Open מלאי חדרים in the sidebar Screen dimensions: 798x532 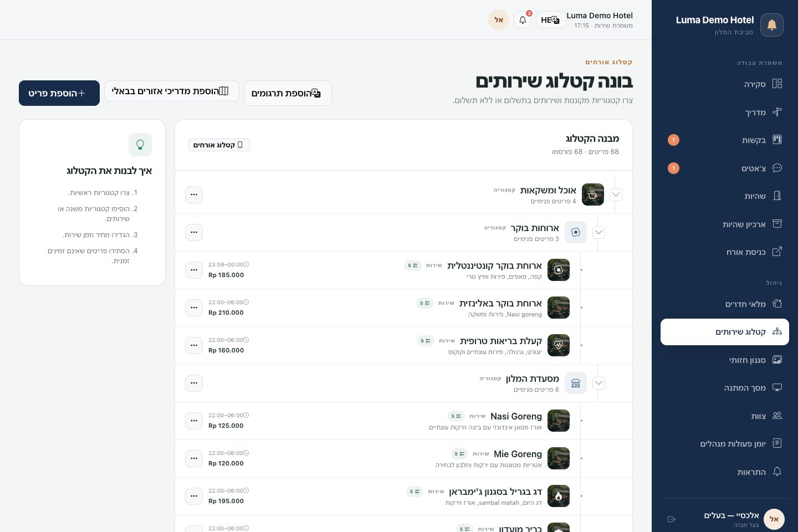(725, 304)
